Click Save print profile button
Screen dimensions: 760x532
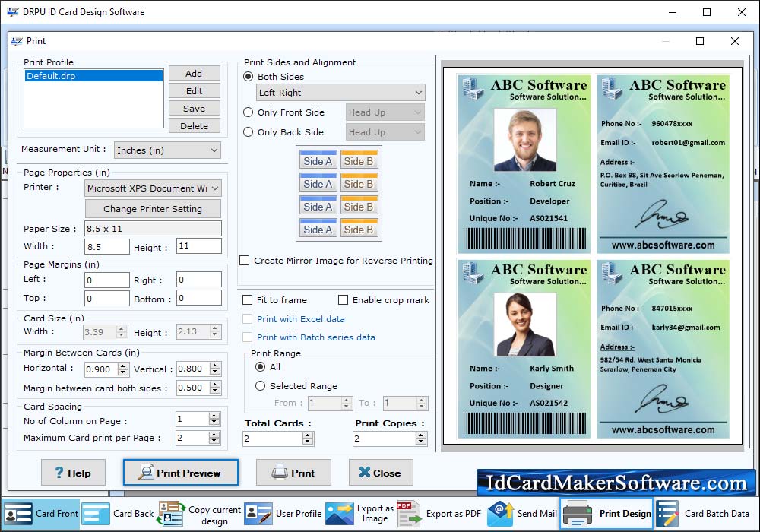pos(195,109)
